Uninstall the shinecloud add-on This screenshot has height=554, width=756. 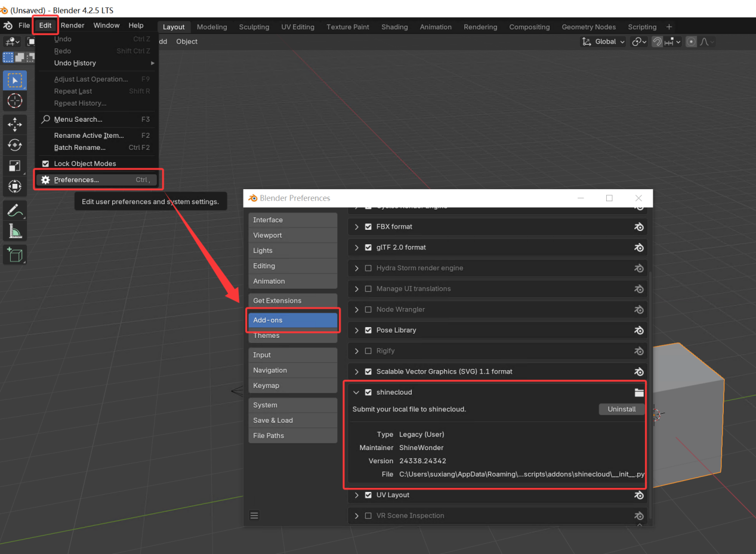pos(622,409)
